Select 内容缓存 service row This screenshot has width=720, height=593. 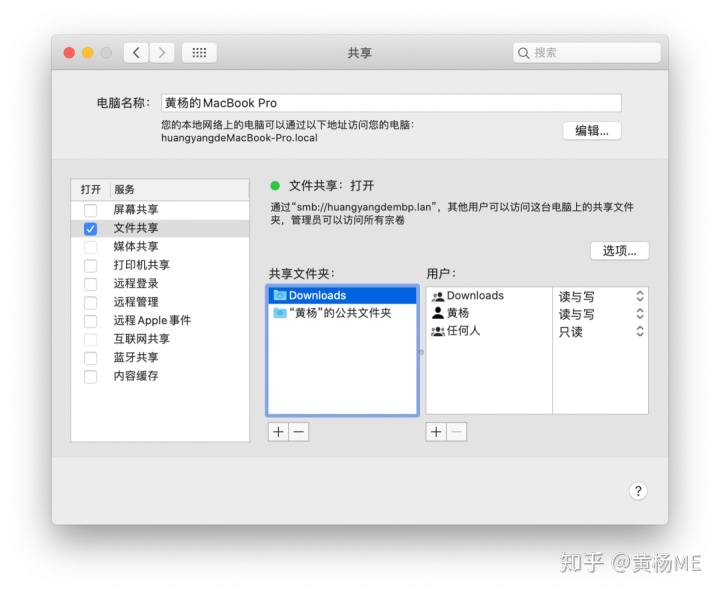pos(160,376)
